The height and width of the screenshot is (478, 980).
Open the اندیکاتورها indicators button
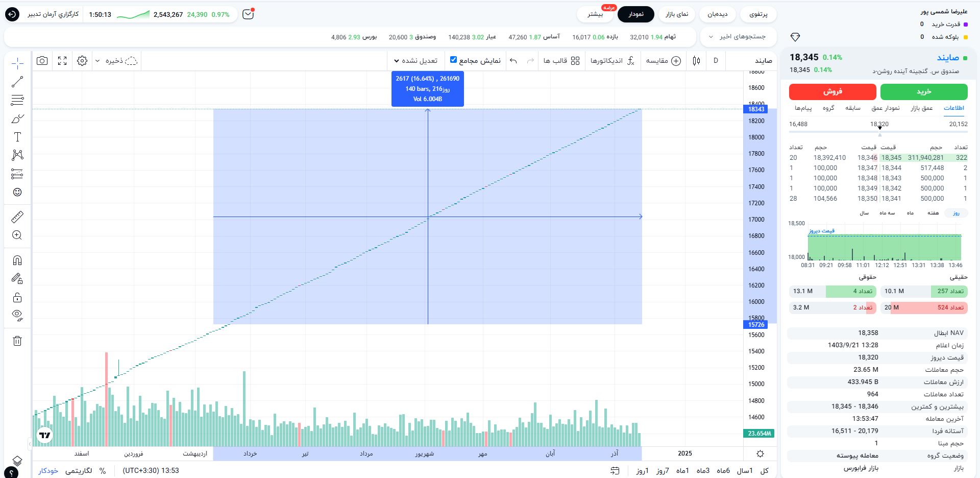(612, 61)
